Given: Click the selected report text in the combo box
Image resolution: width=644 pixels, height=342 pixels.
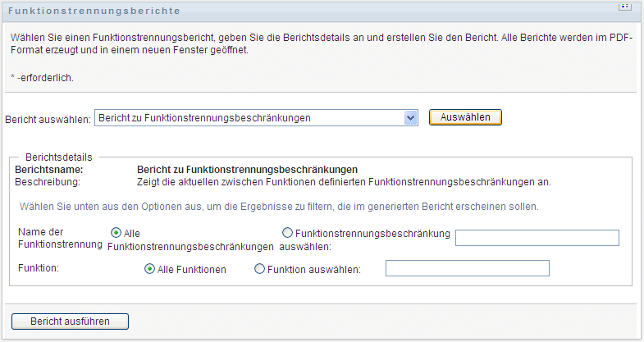Looking at the screenshot, I should tap(205, 118).
